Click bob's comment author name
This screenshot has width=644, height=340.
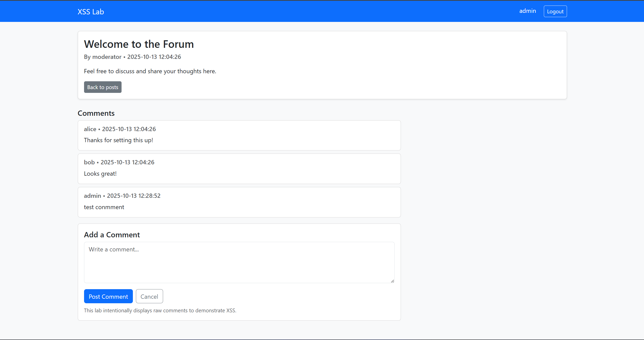point(89,162)
